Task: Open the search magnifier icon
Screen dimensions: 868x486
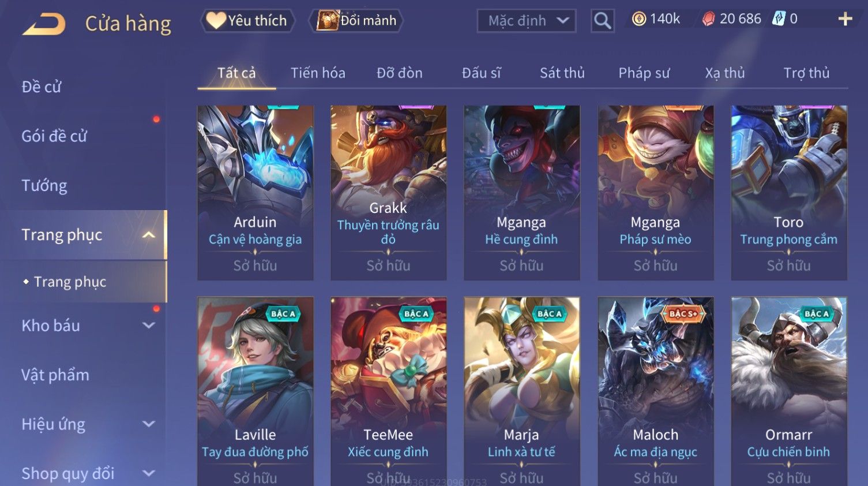Action: (x=602, y=21)
